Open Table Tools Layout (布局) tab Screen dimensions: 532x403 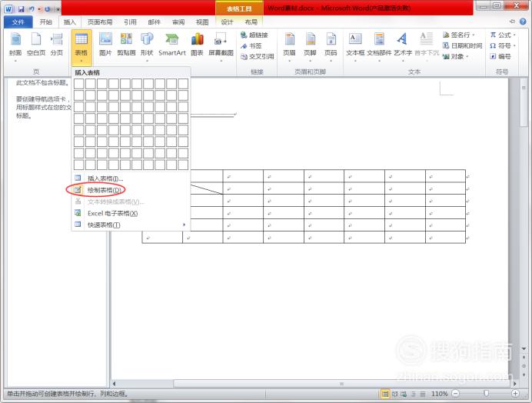coord(251,22)
